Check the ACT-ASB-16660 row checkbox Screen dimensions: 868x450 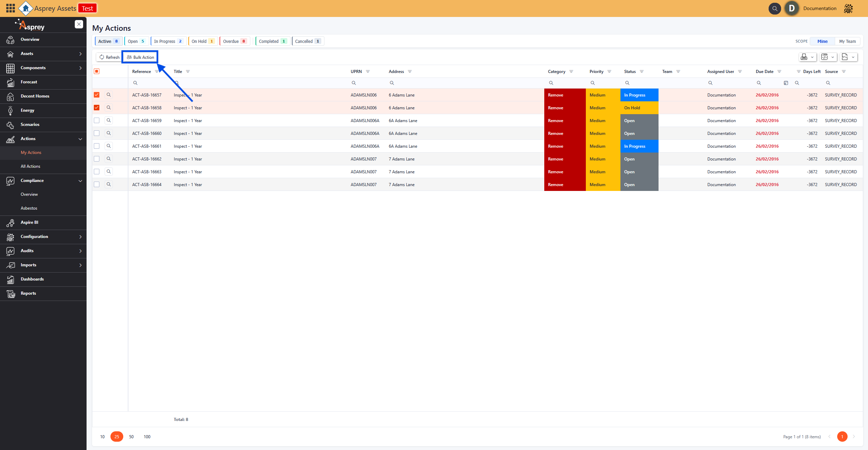[97, 133]
